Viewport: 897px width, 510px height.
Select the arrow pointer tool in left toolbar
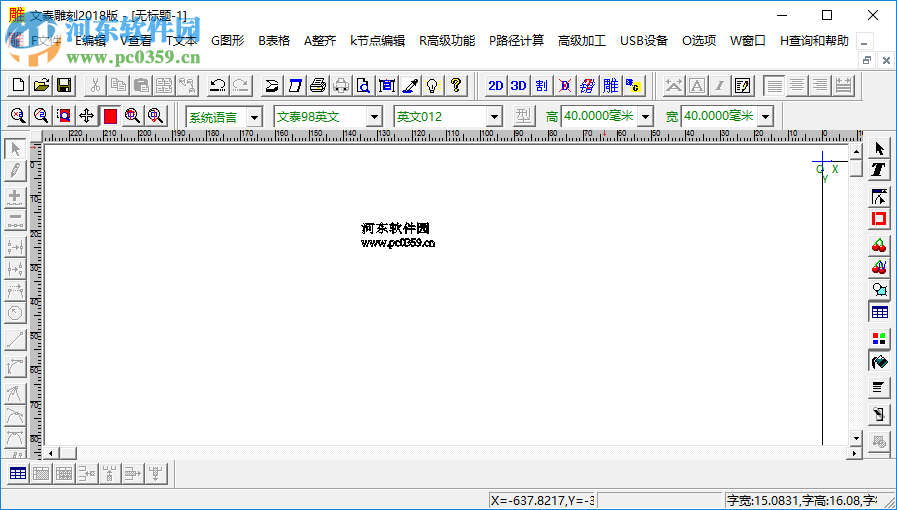point(15,149)
